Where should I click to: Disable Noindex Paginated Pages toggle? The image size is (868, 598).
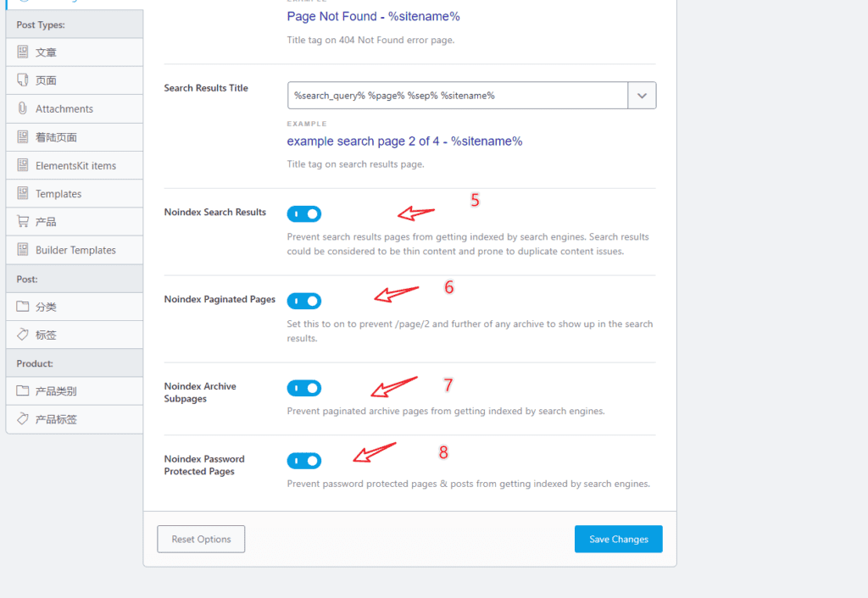[304, 301]
